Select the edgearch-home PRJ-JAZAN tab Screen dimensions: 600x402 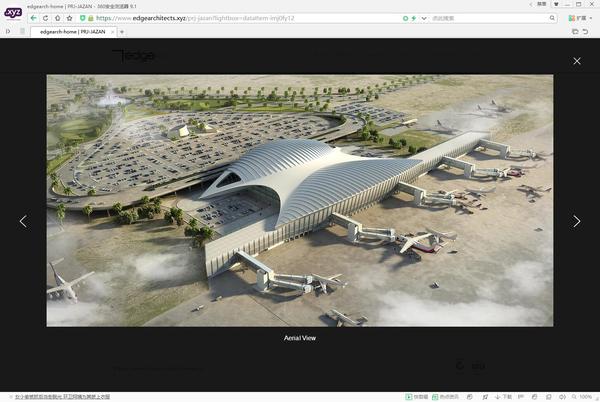(x=73, y=32)
